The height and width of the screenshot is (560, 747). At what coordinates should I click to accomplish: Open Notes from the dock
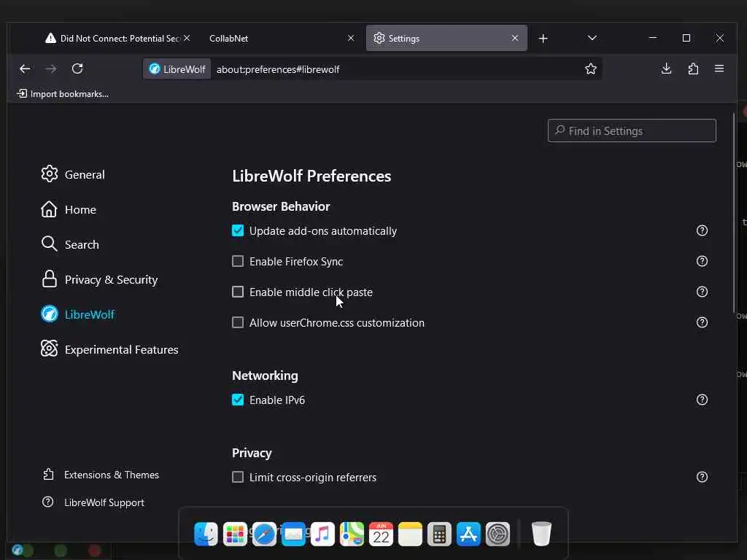click(410, 534)
